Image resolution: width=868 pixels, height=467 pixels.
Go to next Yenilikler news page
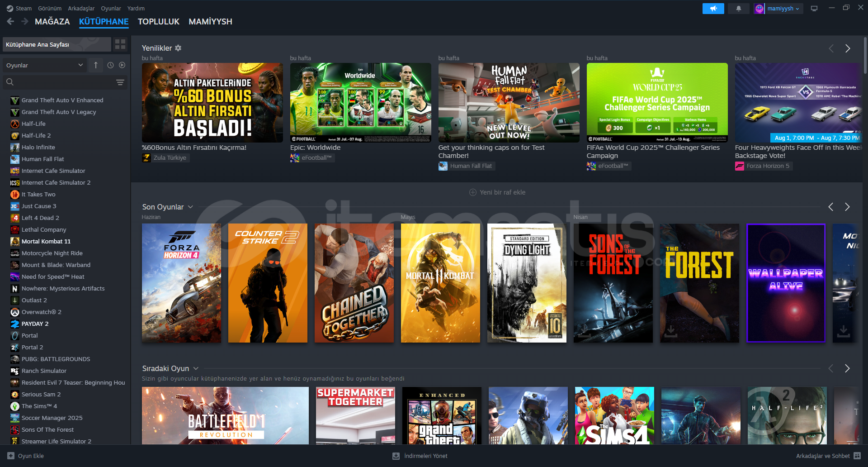point(848,48)
